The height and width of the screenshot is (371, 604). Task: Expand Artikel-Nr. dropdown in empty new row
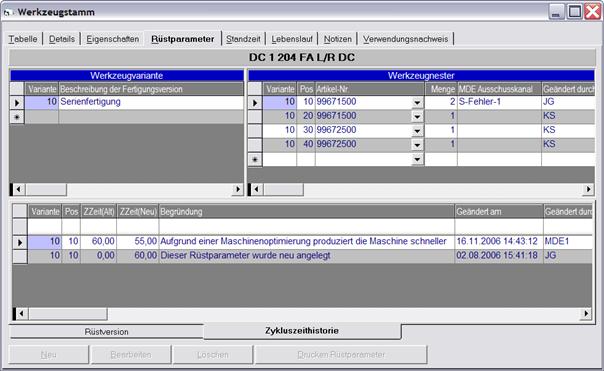point(417,159)
